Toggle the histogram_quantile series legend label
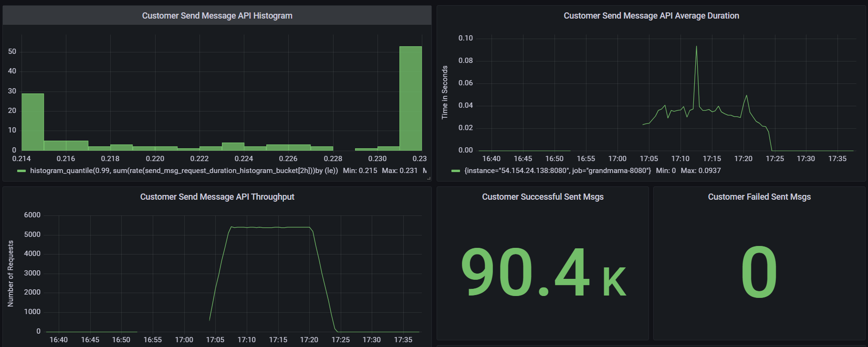This screenshot has width=868, height=347. [184, 171]
